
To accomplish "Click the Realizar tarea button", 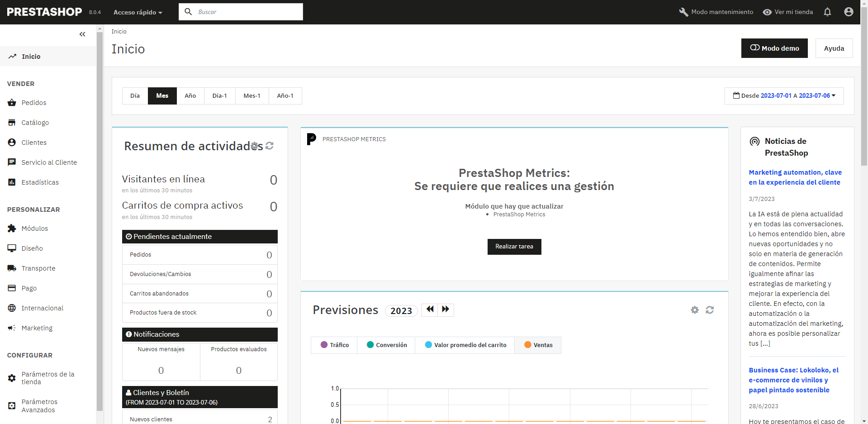I will point(514,247).
